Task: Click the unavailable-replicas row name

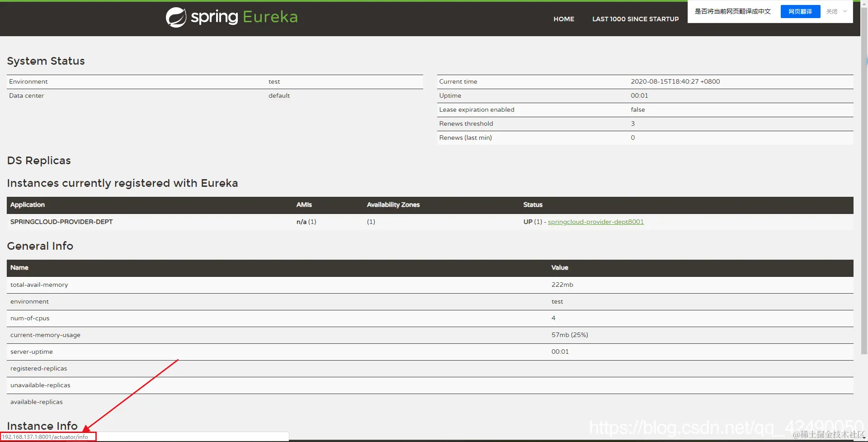Action: [x=40, y=385]
